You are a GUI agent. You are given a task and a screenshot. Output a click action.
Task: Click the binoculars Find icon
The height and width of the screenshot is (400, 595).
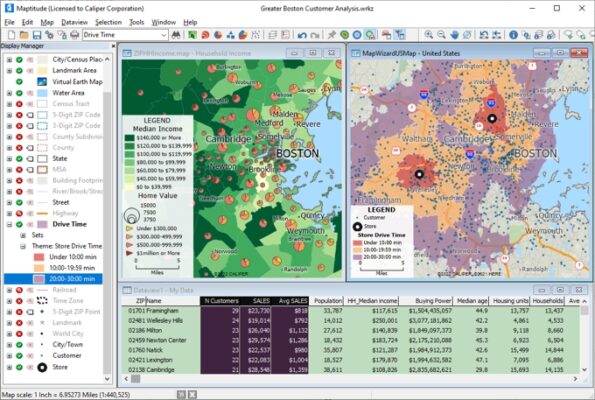pos(176,35)
